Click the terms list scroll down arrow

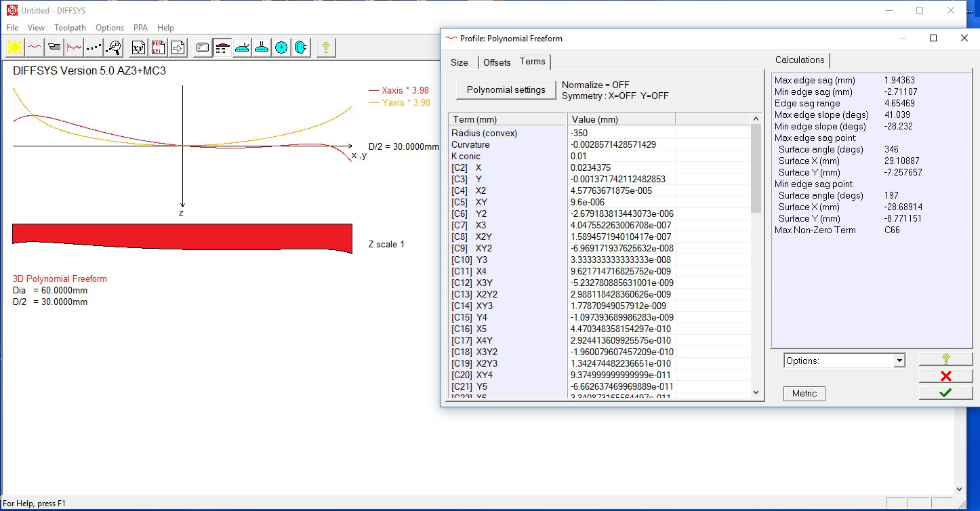click(x=756, y=392)
